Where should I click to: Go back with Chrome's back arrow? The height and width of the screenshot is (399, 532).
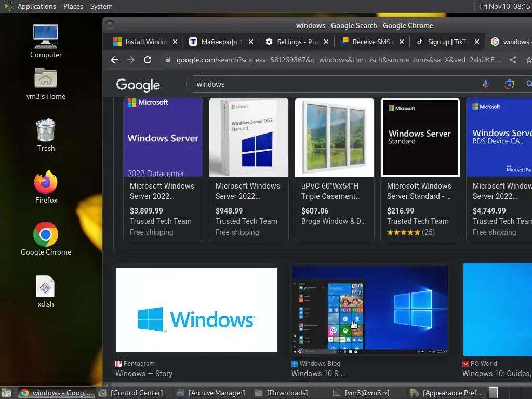tap(114, 60)
